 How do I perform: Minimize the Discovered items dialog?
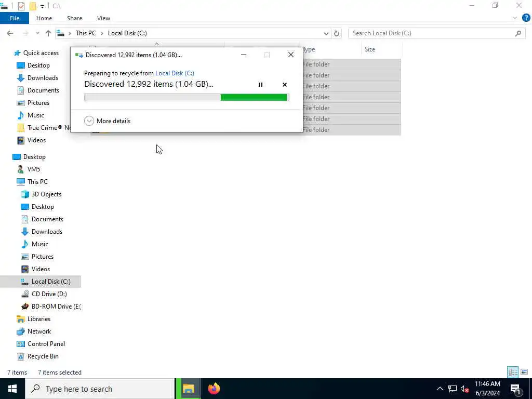click(x=244, y=55)
